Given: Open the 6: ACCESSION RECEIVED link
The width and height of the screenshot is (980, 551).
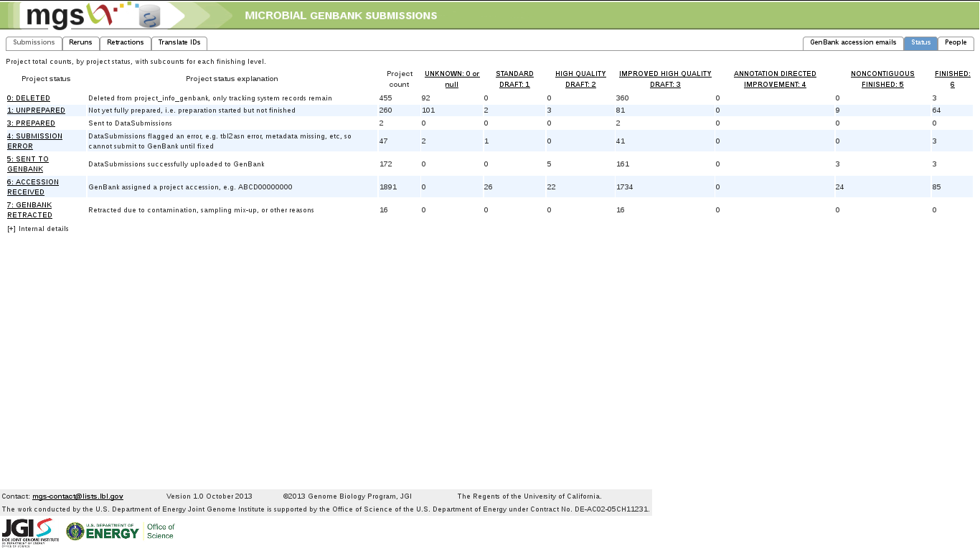Looking at the screenshot, I should click(33, 187).
